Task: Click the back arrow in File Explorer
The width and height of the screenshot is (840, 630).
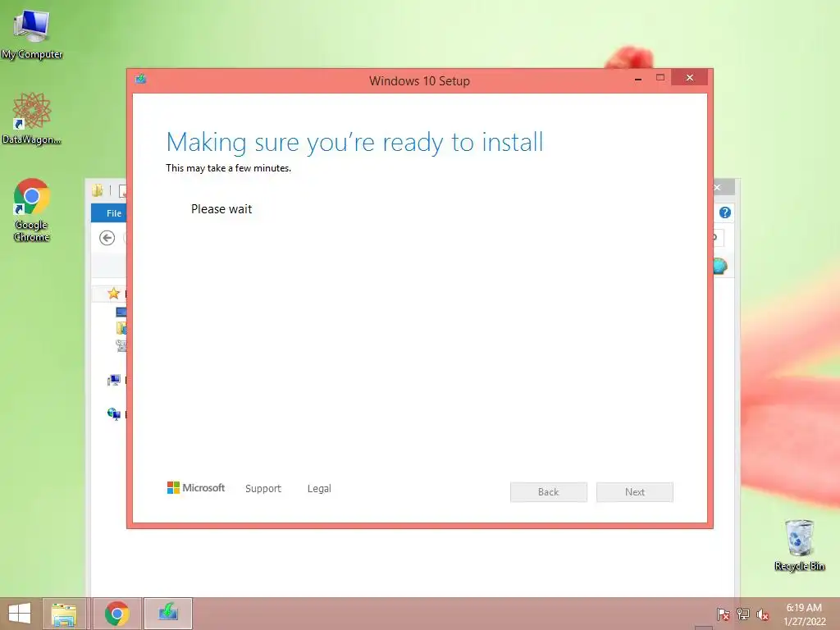Action: point(107,238)
